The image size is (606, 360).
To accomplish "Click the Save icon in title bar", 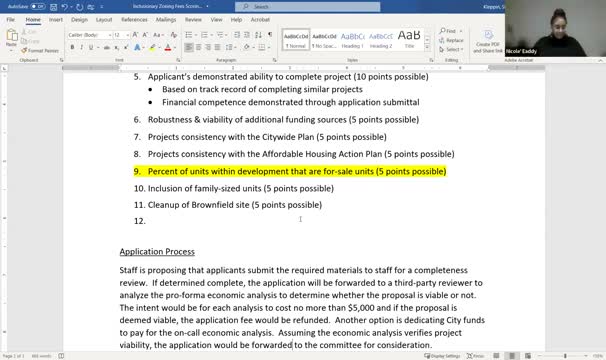I will click(53, 7).
